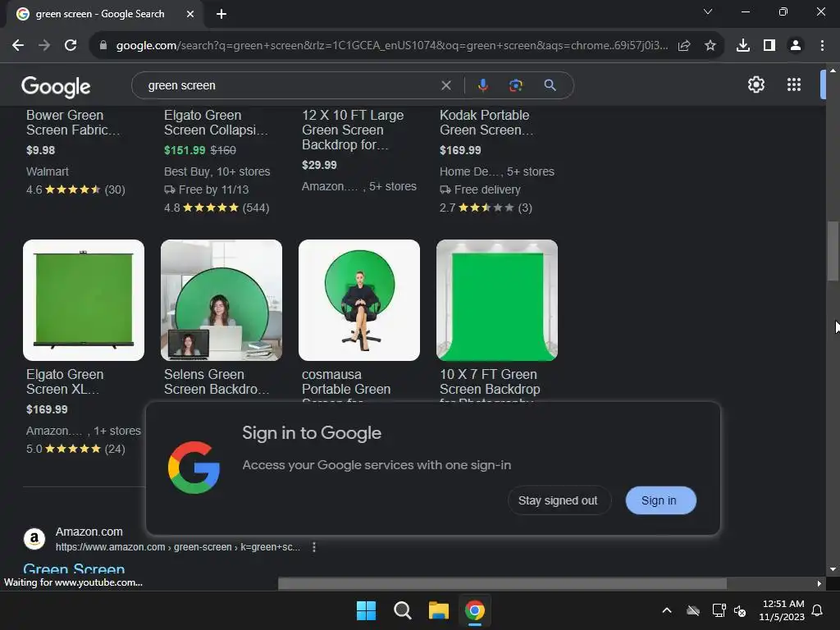Viewport: 840px width, 630px height.
Task: Click the $169.99 Kodak price
Action: pos(460,150)
